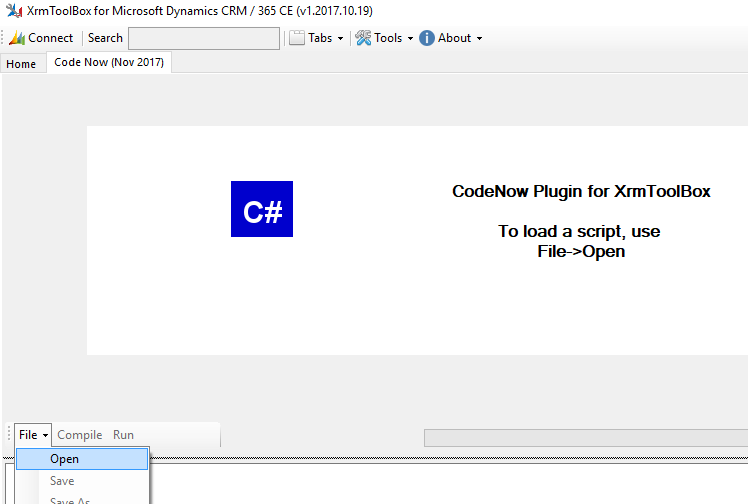Choose Save from the File menu

coord(62,481)
